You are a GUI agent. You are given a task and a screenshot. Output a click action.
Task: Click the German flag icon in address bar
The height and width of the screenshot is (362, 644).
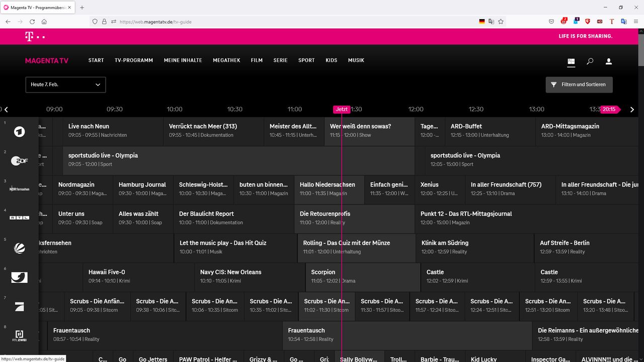click(481, 22)
